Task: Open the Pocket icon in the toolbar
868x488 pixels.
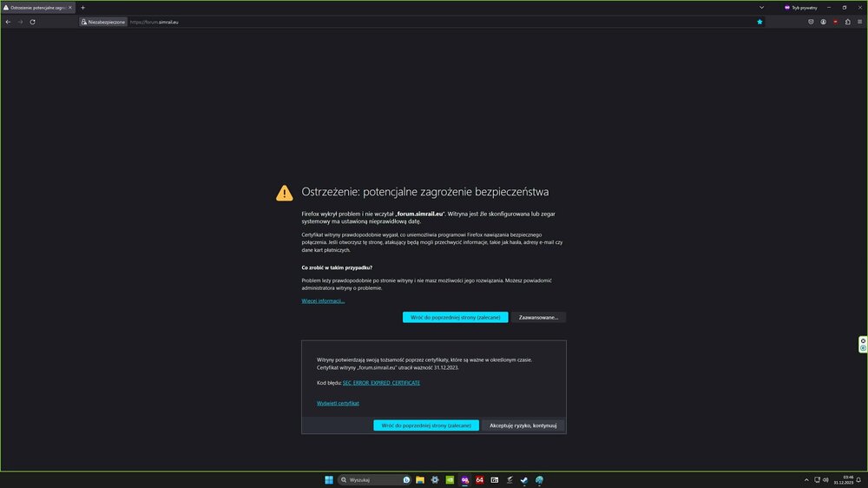Action: click(811, 23)
